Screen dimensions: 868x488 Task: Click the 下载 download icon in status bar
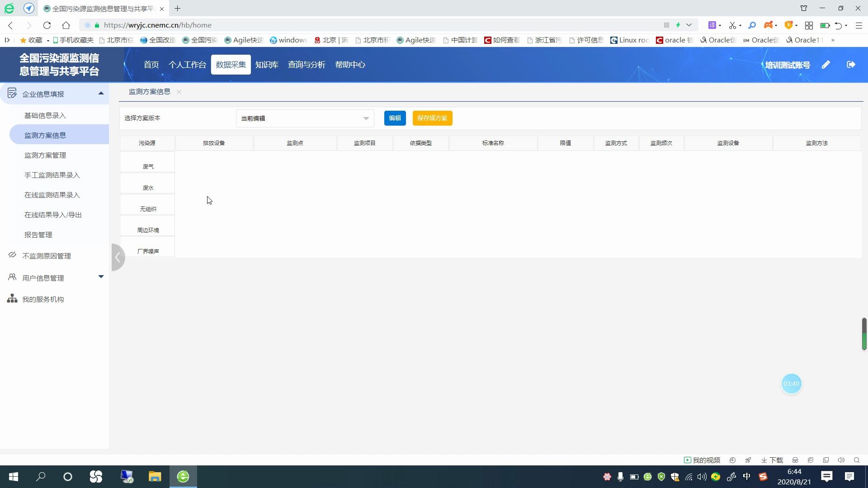point(764,460)
